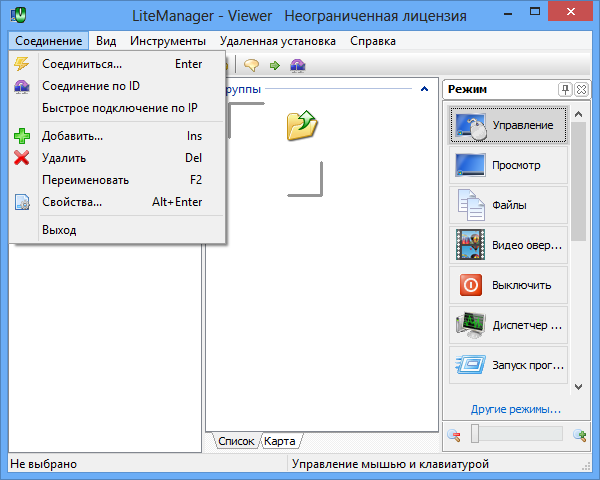Screen dimensions: 600x480
Task: Select the Файлы mode
Action: click(508, 205)
